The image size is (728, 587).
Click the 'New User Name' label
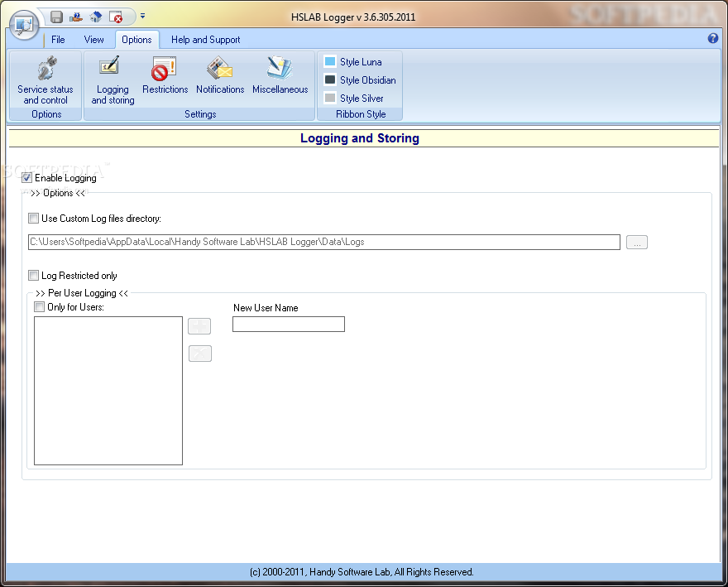point(266,308)
